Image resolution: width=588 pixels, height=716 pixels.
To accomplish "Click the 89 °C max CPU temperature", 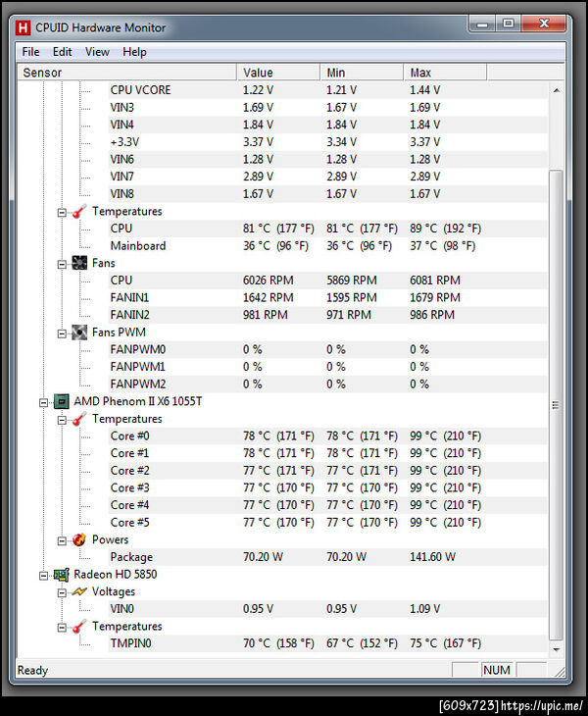I will click(x=445, y=229).
